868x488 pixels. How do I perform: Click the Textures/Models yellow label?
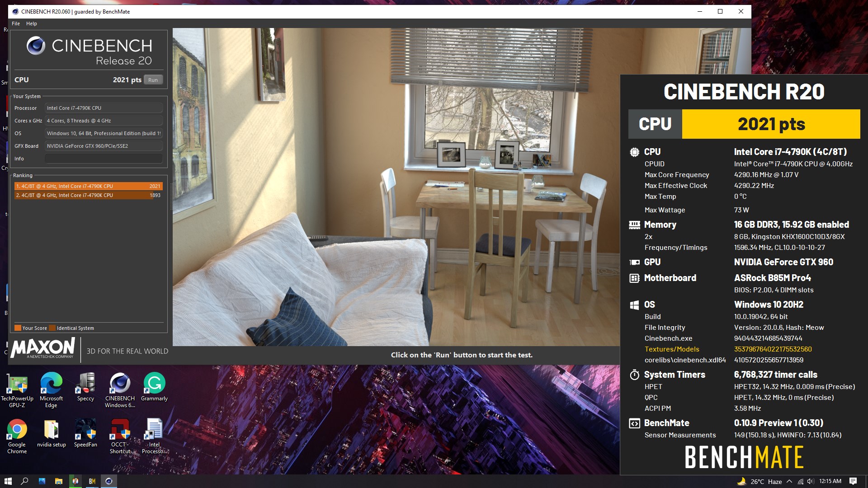(x=672, y=349)
